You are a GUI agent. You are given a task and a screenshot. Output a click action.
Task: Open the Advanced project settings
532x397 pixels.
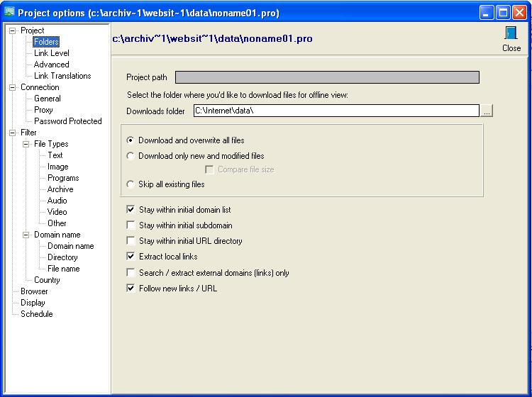[x=52, y=65]
